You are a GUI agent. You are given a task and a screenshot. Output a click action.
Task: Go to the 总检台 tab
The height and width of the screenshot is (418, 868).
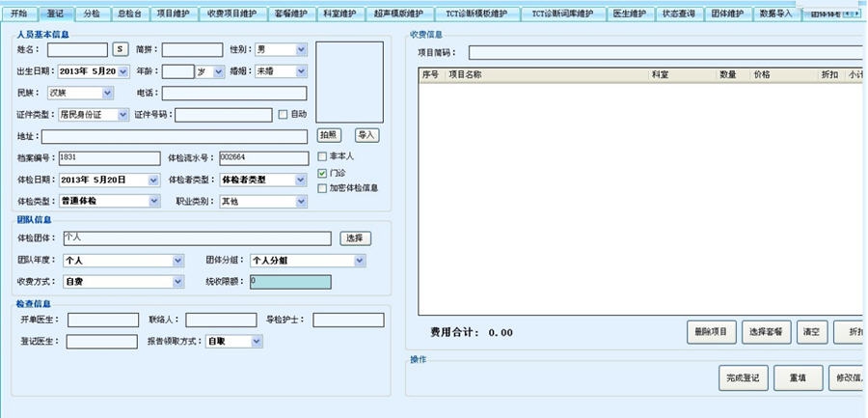[x=129, y=14]
